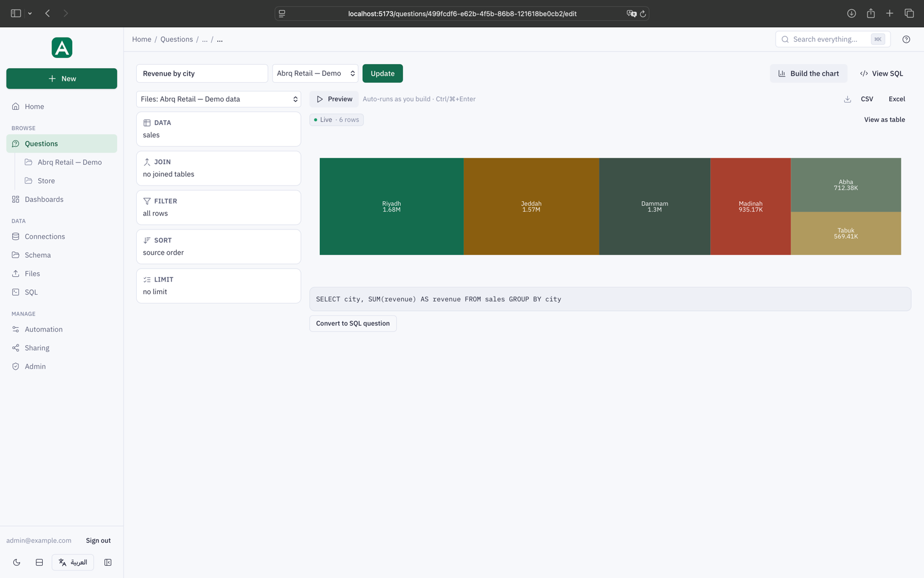The image size is (924, 578).
Task: Click Questions breadcrumb link
Action: click(177, 39)
